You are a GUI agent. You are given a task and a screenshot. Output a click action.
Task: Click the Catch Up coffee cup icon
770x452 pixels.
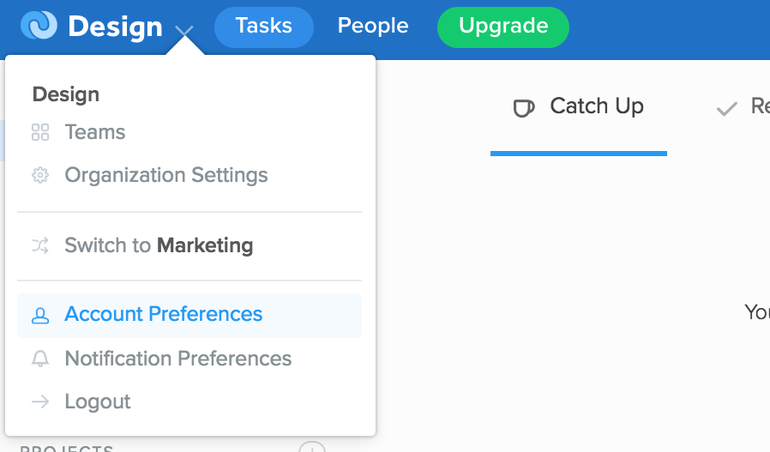(523, 108)
